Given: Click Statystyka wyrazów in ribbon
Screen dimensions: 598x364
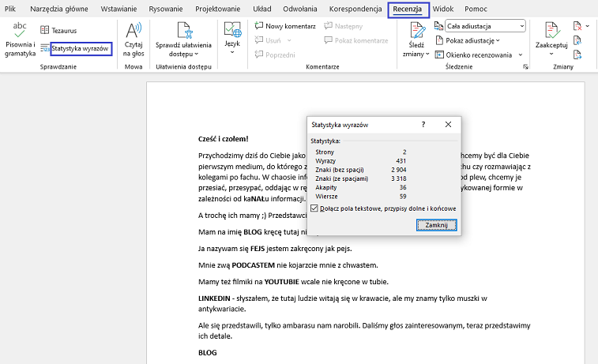Looking at the screenshot, I should tap(81, 49).
